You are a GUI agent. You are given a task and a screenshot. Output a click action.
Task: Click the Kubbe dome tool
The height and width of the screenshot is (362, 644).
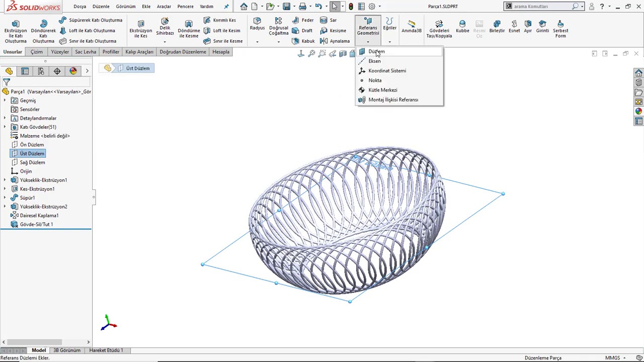pyautogui.click(x=462, y=27)
